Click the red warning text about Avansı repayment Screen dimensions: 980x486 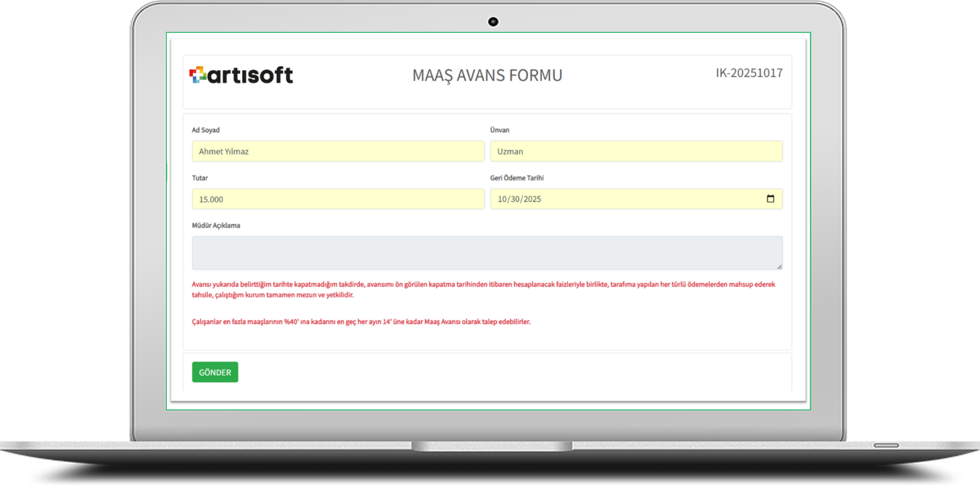point(483,290)
